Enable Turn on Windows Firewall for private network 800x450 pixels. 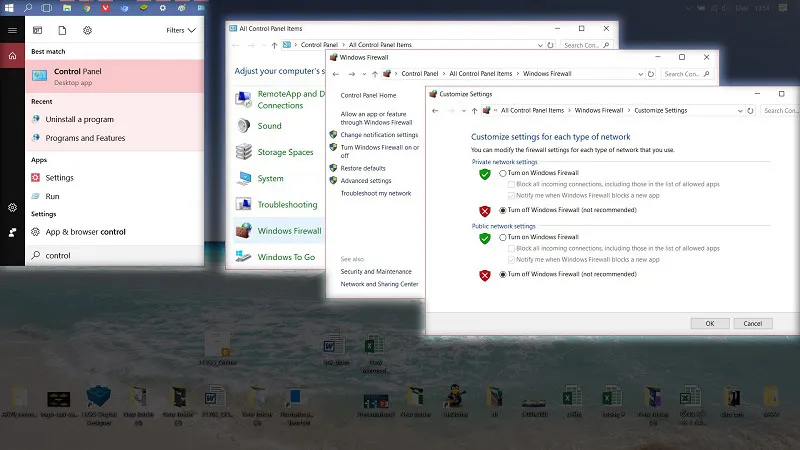tap(503, 174)
